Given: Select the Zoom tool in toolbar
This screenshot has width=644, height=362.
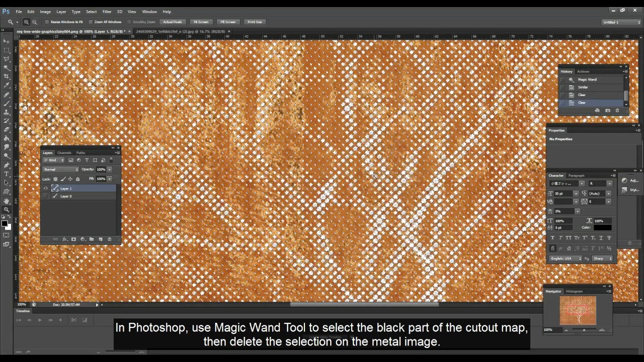Looking at the screenshot, I should [x=7, y=209].
